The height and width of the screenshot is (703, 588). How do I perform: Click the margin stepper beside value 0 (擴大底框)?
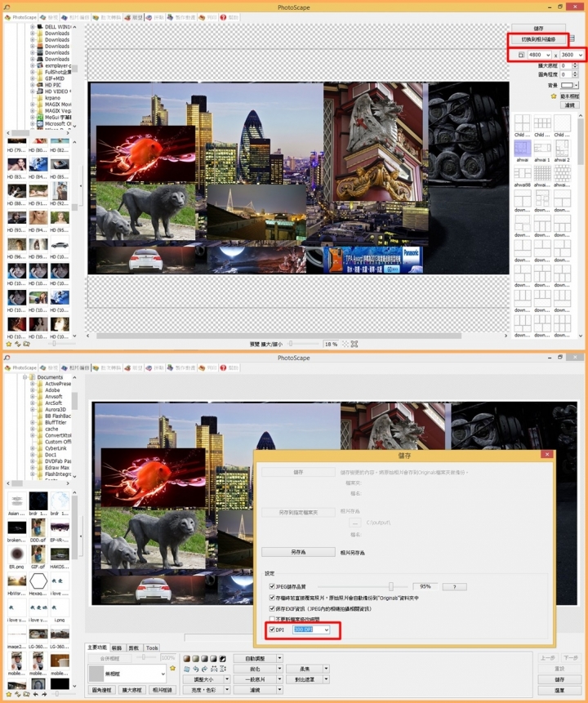575,65
